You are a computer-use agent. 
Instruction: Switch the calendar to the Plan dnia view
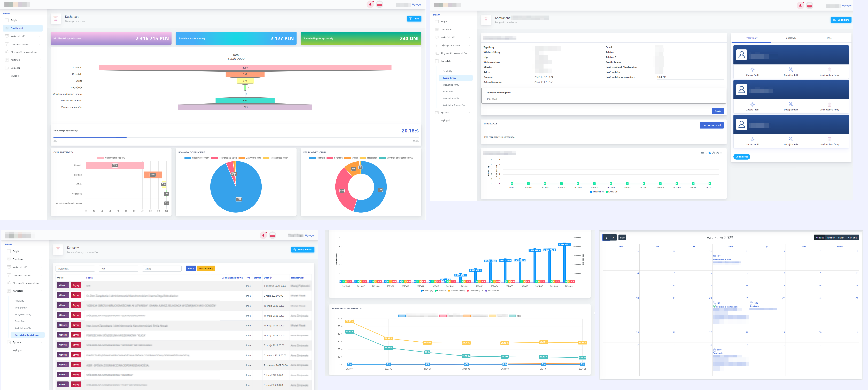tap(852, 238)
